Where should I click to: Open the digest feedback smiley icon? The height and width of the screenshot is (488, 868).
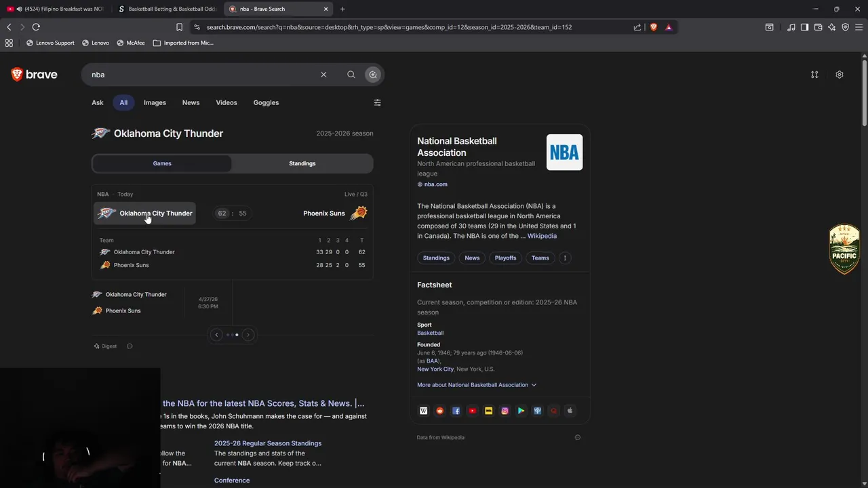point(130,346)
